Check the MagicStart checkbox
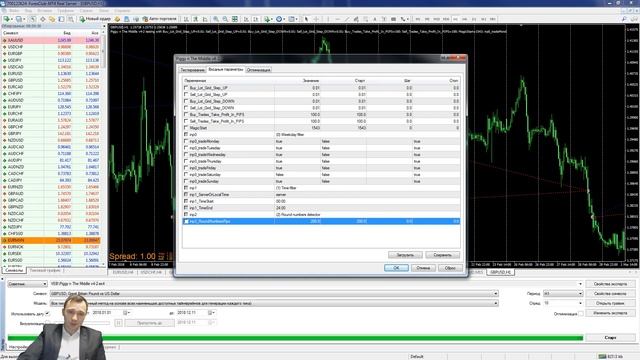This screenshot has height=360, width=640. pyautogui.click(x=186, y=128)
